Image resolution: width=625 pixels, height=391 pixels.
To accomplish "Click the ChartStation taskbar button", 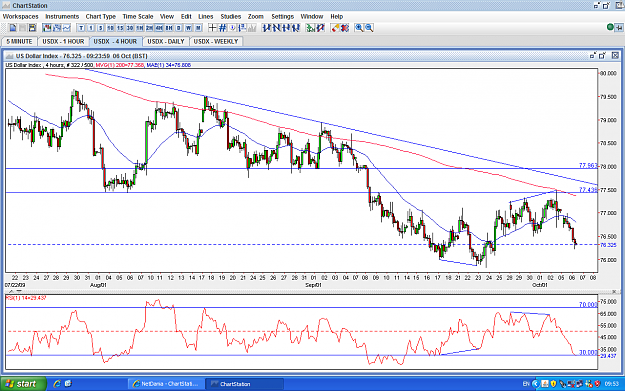I will [x=244, y=384].
